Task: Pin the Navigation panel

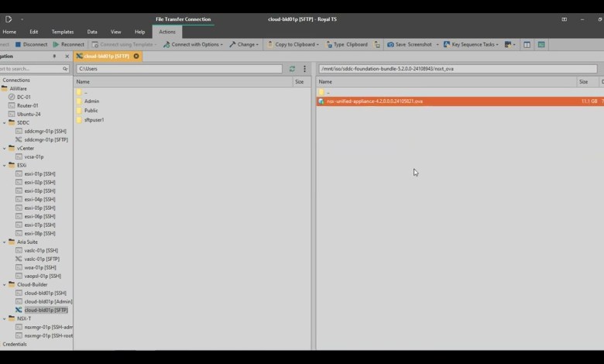Action: pos(54,57)
